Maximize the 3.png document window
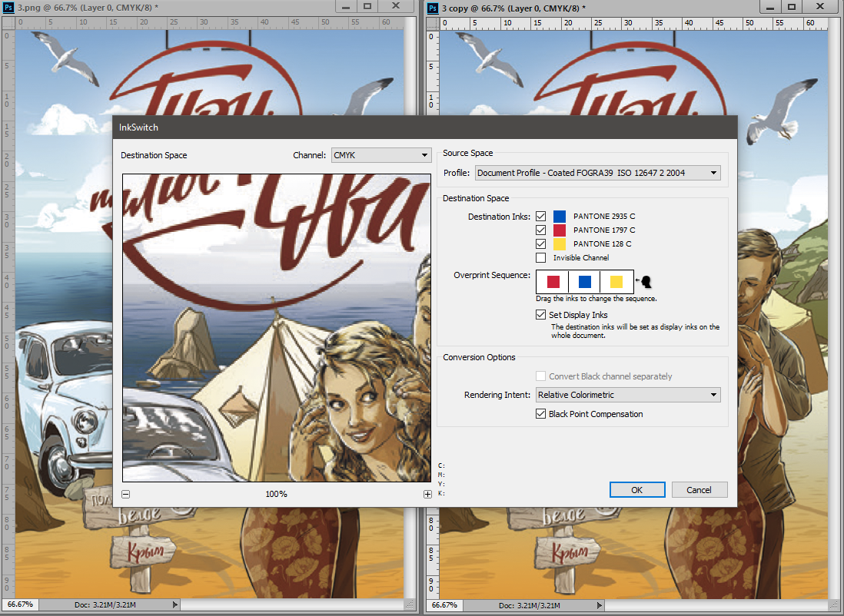 coord(367,6)
